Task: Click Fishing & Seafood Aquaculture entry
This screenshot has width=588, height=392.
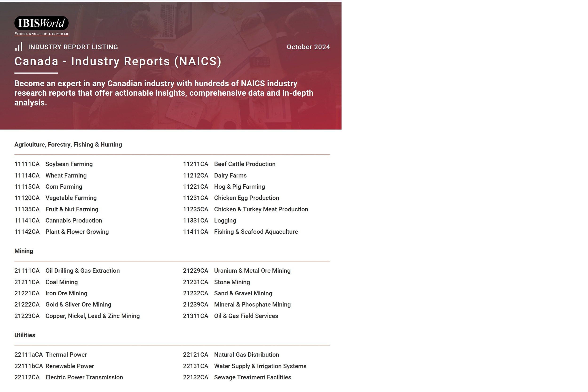Action: point(256,232)
